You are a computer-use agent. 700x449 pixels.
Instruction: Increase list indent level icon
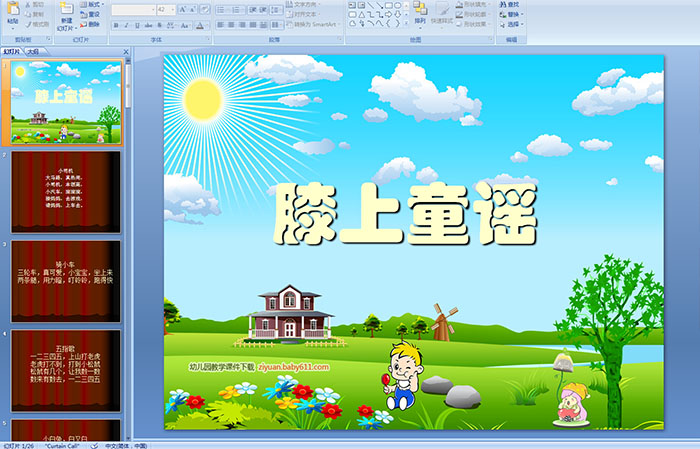coord(263,10)
